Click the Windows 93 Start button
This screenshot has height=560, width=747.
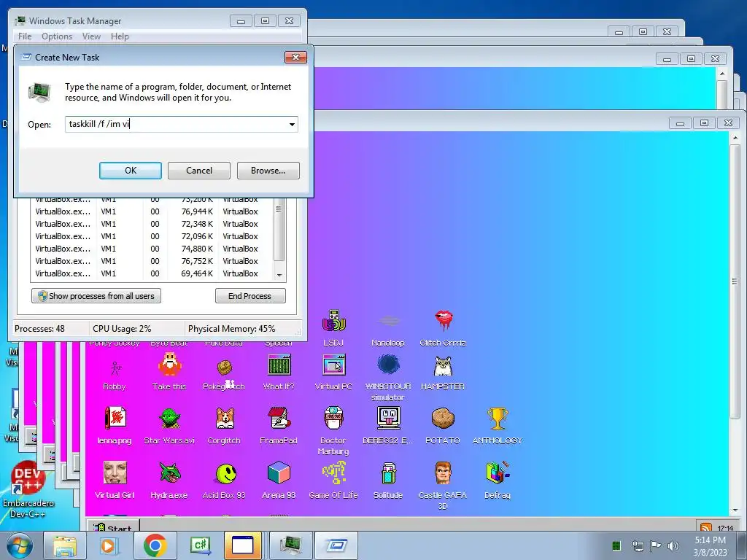(113, 526)
